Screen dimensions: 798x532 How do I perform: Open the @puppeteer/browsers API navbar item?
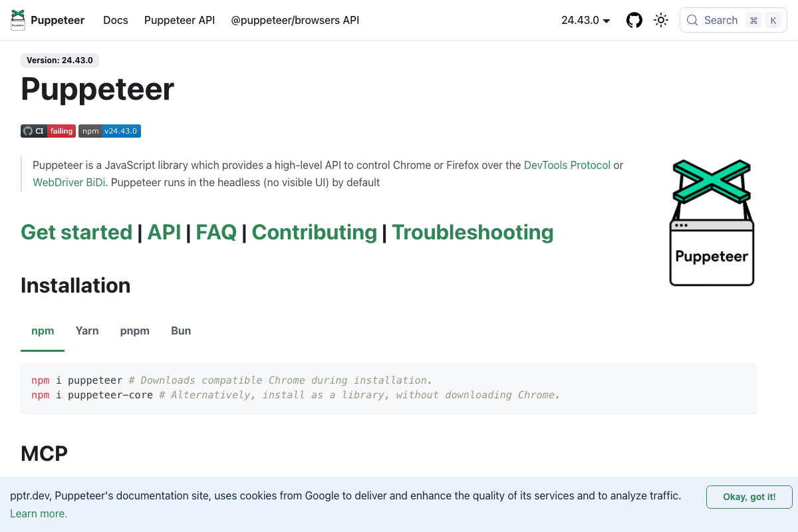coord(295,20)
